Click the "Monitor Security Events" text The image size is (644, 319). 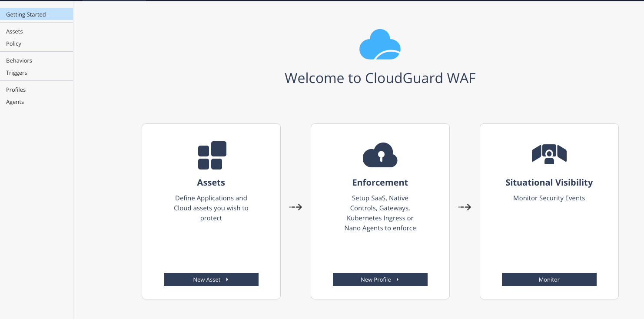pyautogui.click(x=549, y=198)
